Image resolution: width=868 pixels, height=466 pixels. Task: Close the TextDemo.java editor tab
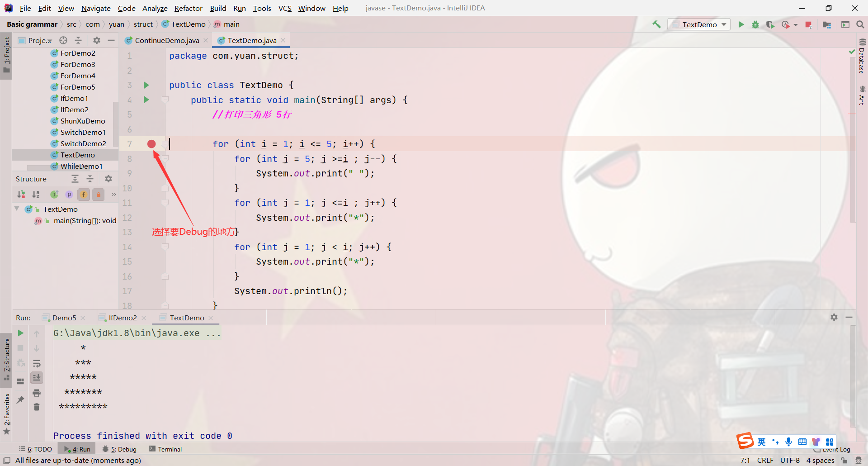point(283,40)
